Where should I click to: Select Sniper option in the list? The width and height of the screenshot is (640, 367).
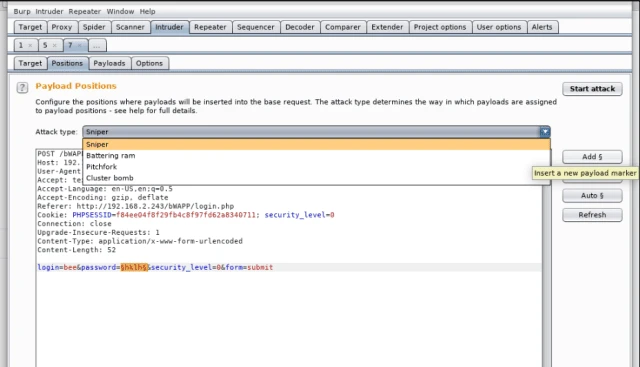tap(316, 145)
